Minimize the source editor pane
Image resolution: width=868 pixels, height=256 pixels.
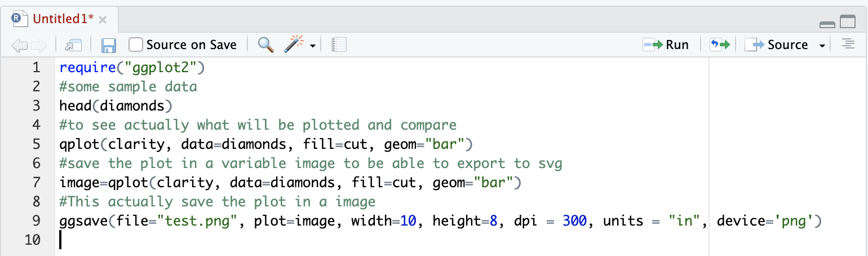(827, 24)
